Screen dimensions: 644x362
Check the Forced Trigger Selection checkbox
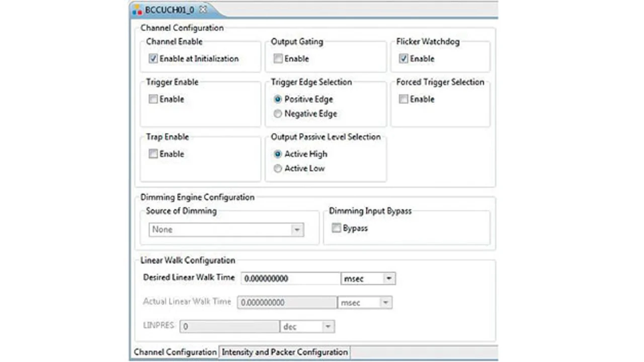click(x=403, y=100)
